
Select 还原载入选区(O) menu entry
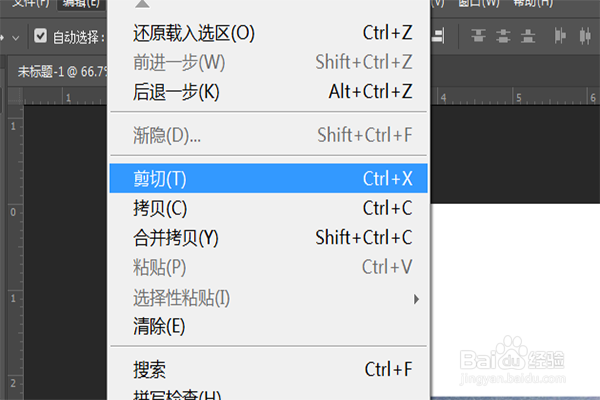(268, 33)
